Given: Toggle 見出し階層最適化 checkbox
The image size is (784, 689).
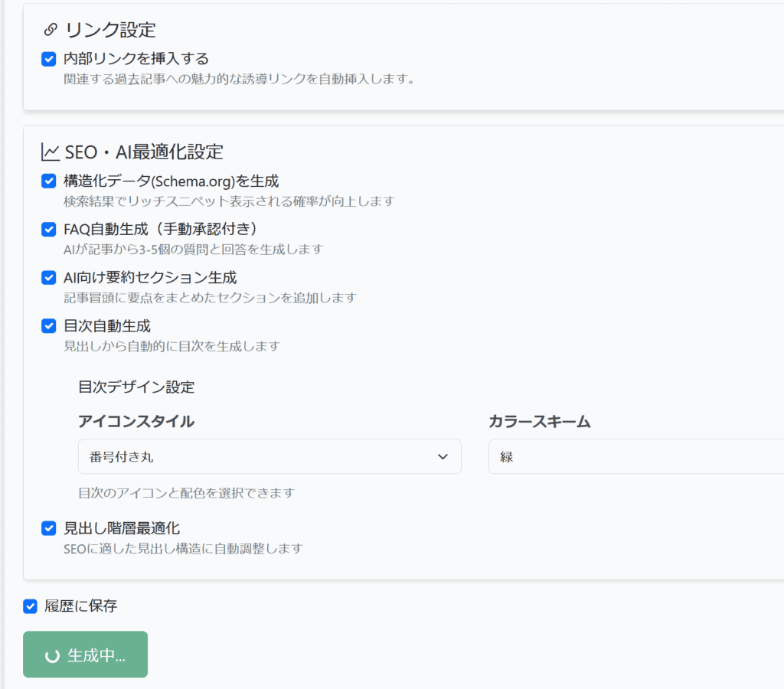Looking at the screenshot, I should pos(48,528).
